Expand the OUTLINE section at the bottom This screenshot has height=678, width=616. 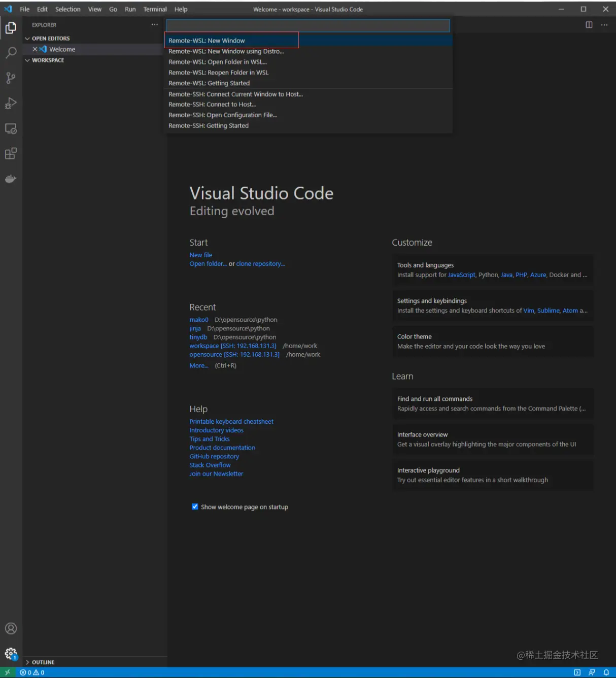(x=41, y=662)
